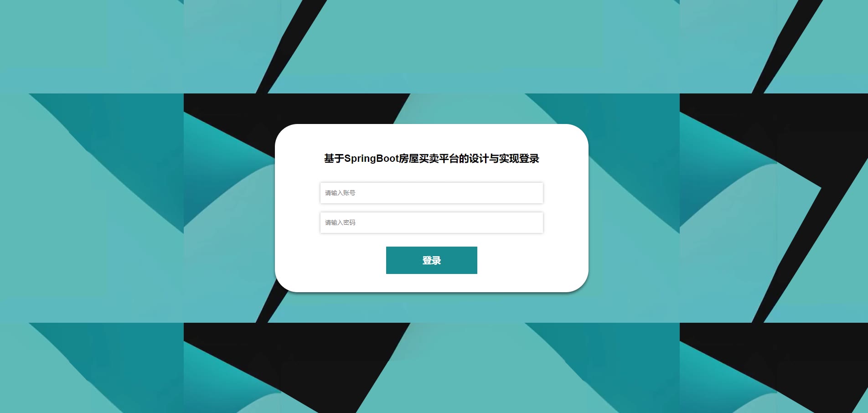868x413 pixels.
Task: Click the teal 登录 login button
Action: point(431,260)
